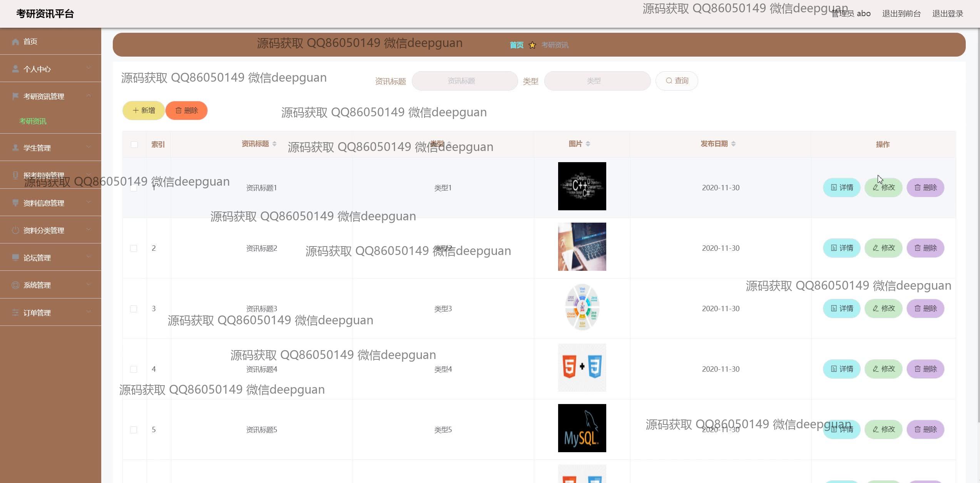Click the star icon in the breadcrumb
Screen dimensions: 980x483
pos(532,45)
